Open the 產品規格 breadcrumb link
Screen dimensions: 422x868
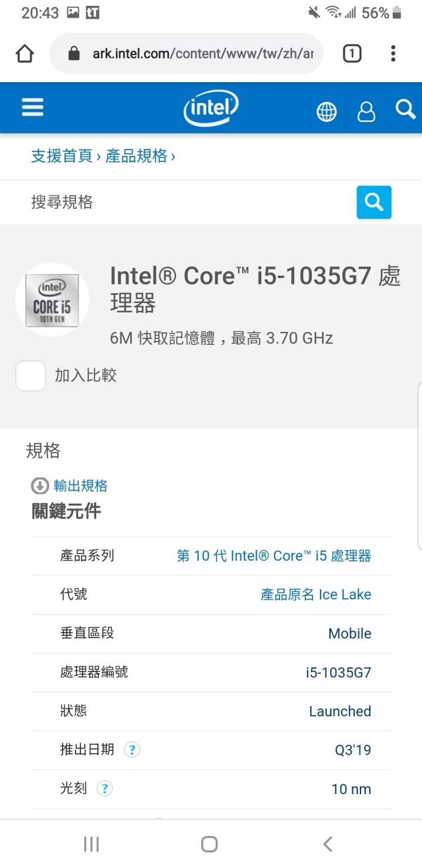[x=136, y=156]
